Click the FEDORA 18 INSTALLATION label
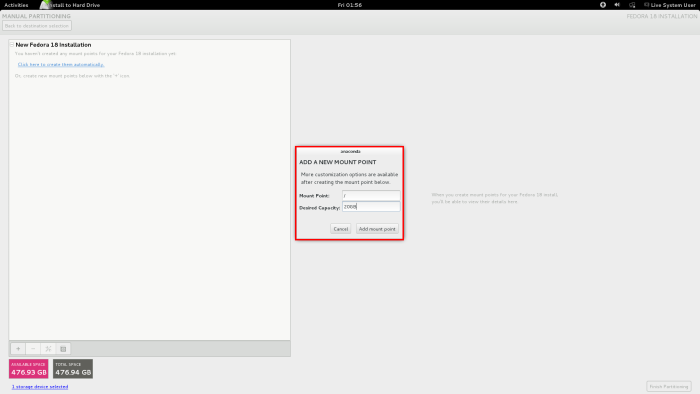This screenshot has width=700, height=394. pos(662,16)
